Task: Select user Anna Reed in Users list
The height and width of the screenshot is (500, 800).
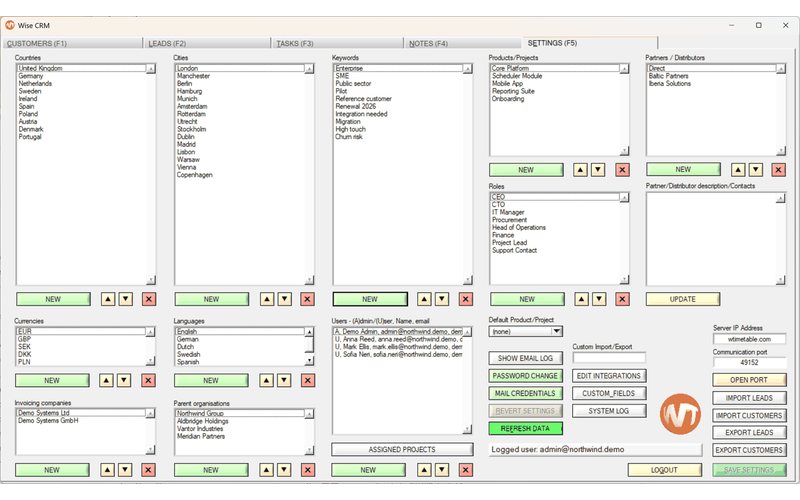Action: [x=398, y=339]
